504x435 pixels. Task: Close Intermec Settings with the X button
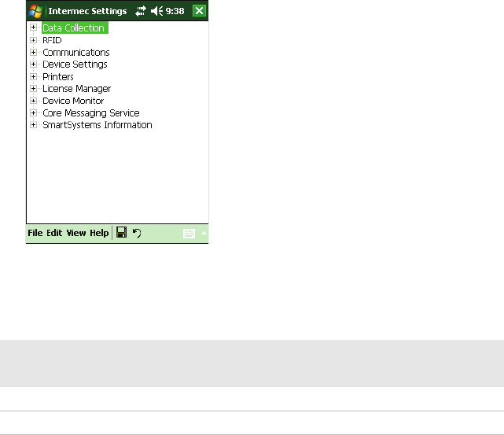pyautogui.click(x=199, y=10)
